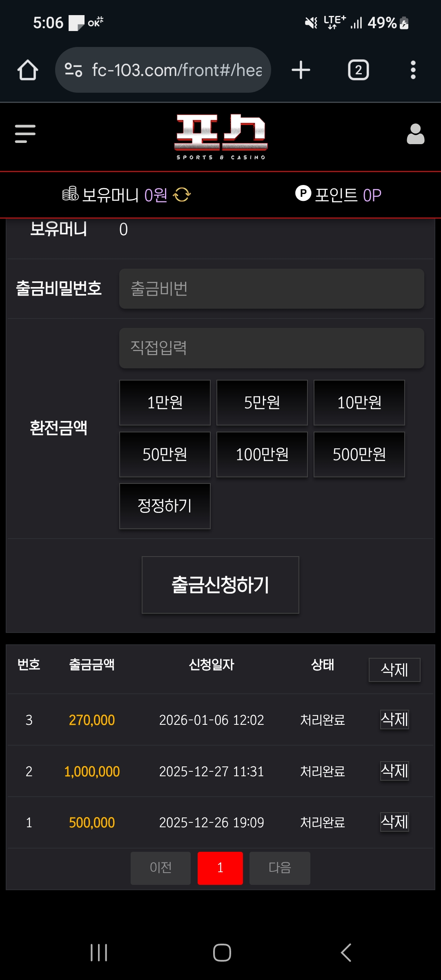Show open tabs switcher

359,70
